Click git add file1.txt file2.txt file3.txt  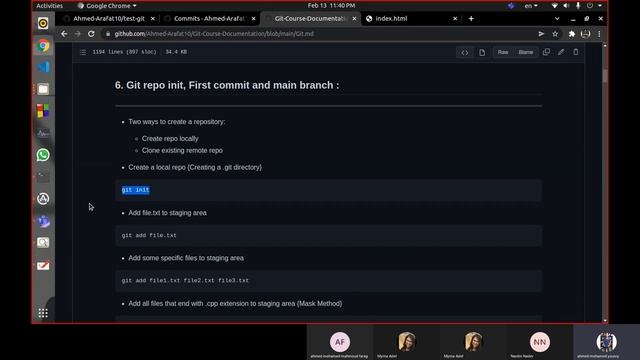pos(185,281)
